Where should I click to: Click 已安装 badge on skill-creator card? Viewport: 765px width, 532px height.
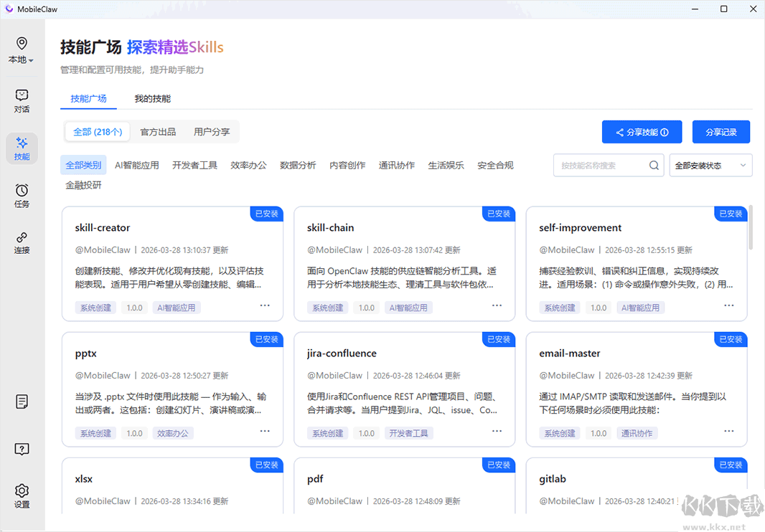(x=267, y=214)
